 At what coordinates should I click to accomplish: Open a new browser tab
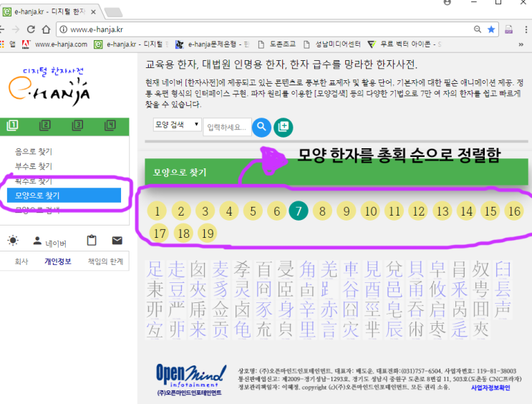coord(114,12)
